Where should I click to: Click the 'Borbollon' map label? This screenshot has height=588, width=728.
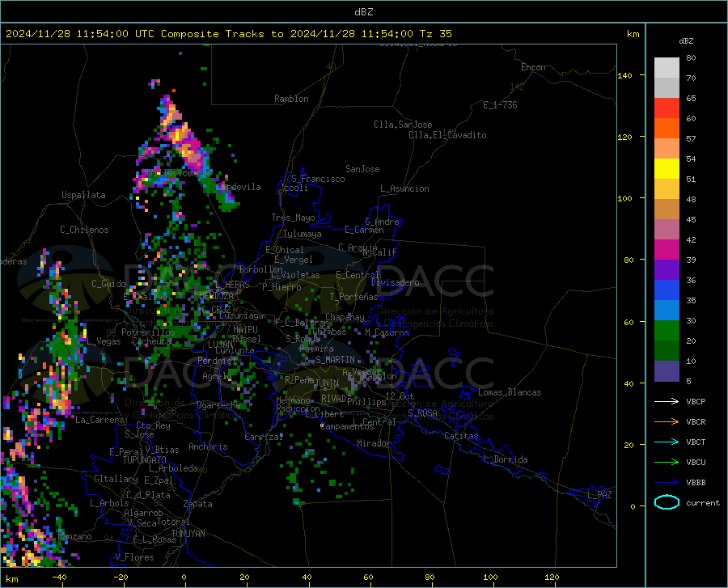point(261,269)
